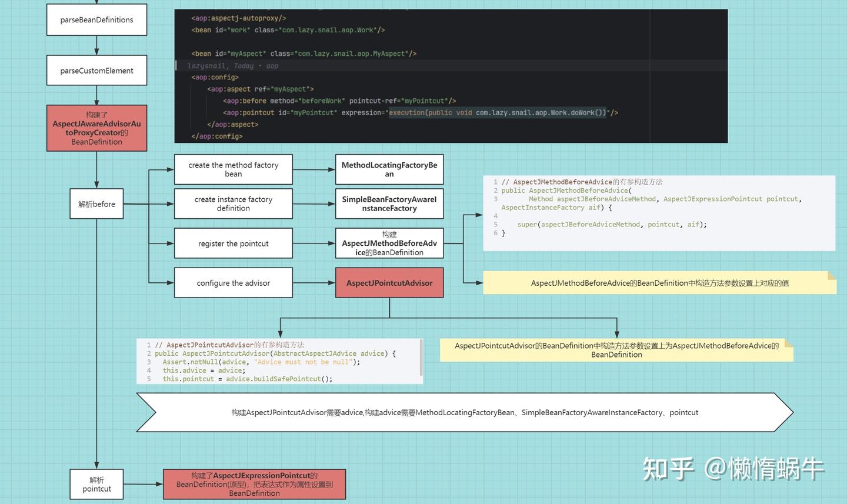The height and width of the screenshot is (504, 847).
Task: Select the parseBeanDefinitions box
Action: 96,19
